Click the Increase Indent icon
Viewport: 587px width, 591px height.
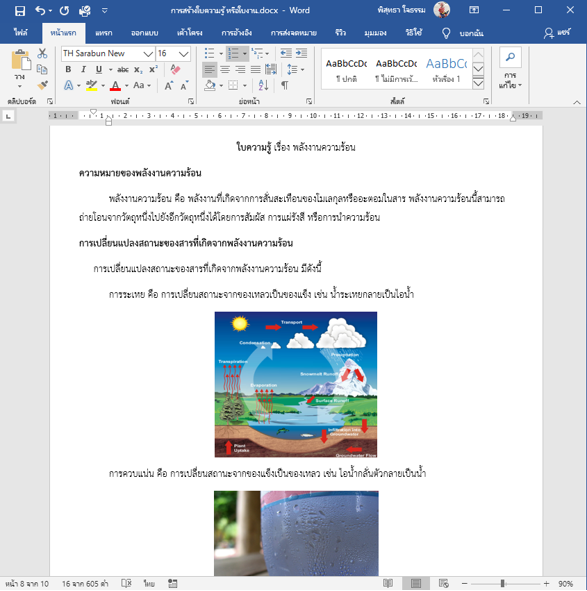[x=301, y=54]
